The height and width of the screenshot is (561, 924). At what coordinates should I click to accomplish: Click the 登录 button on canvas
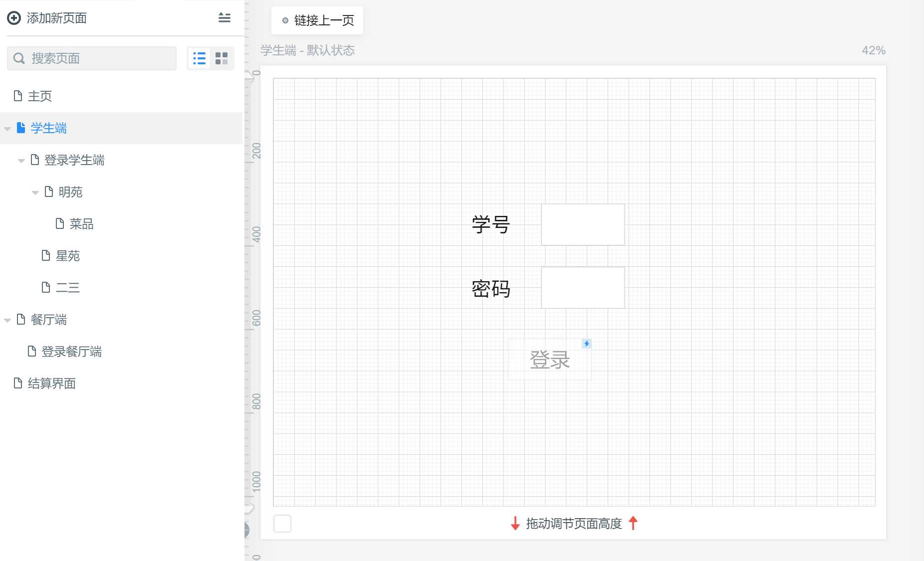coord(550,360)
